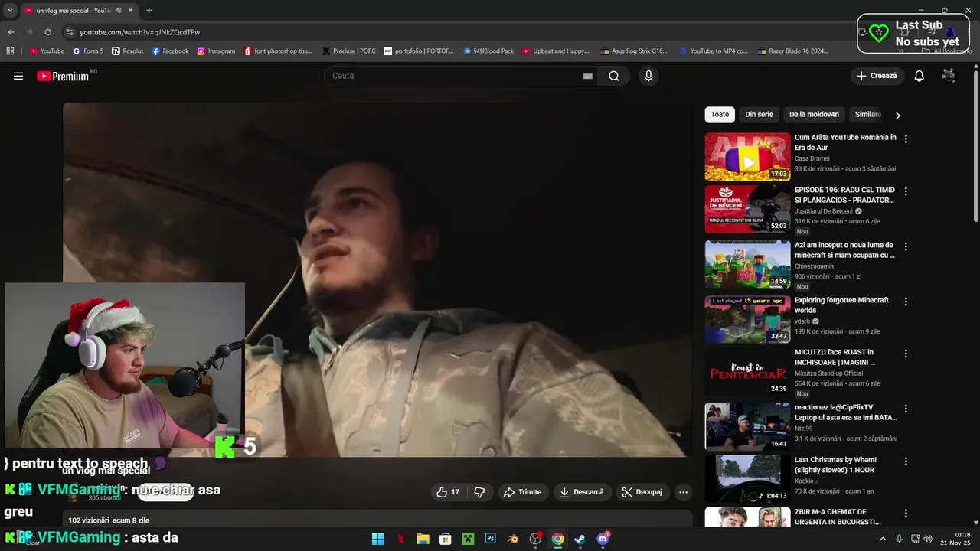The width and height of the screenshot is (980, 551).
Task: Click the Trimite share button
Action: 522,492
